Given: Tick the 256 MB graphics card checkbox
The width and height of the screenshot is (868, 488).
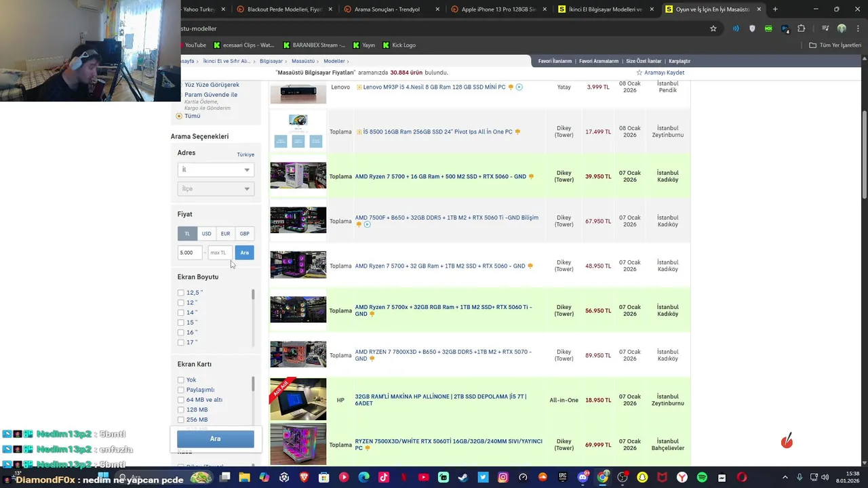Looking at the screenshot, I should pyautogui.click(x=180, y=420).
